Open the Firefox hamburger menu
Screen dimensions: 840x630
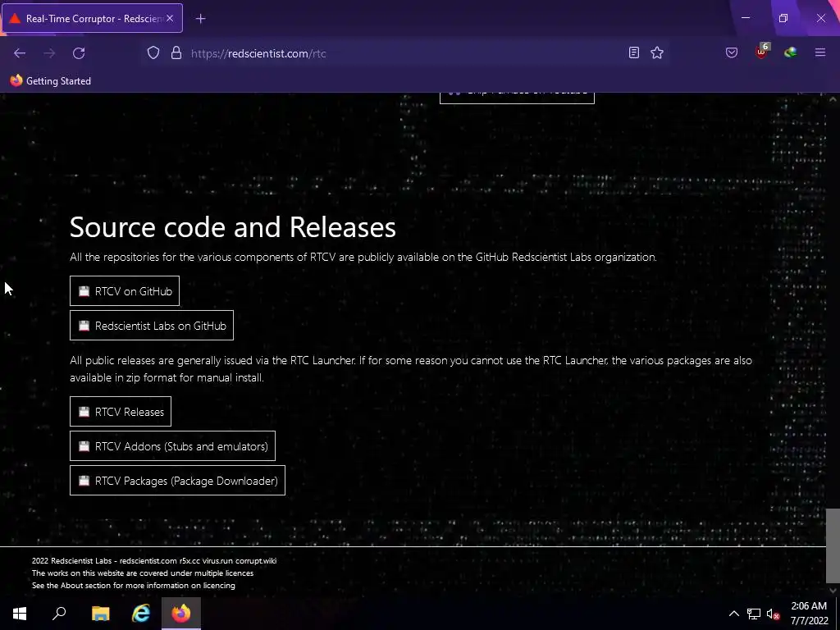click(x=820, y=52)
